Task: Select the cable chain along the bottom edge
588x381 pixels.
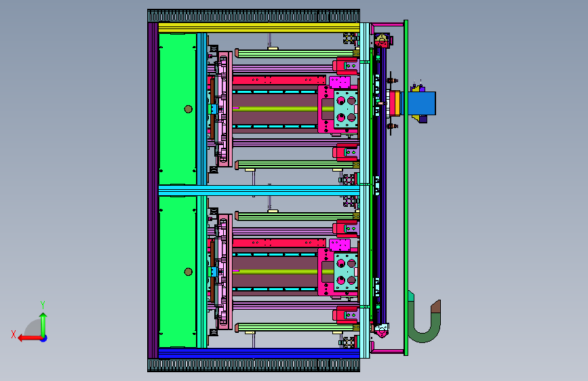Action: coord(254,365)
